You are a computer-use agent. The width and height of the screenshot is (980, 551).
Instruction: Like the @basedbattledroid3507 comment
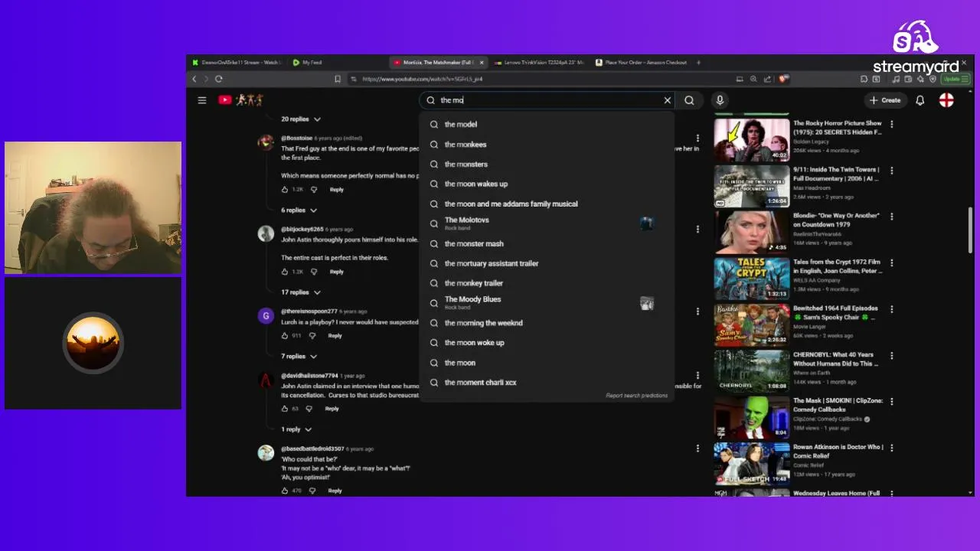click(285, 491)
